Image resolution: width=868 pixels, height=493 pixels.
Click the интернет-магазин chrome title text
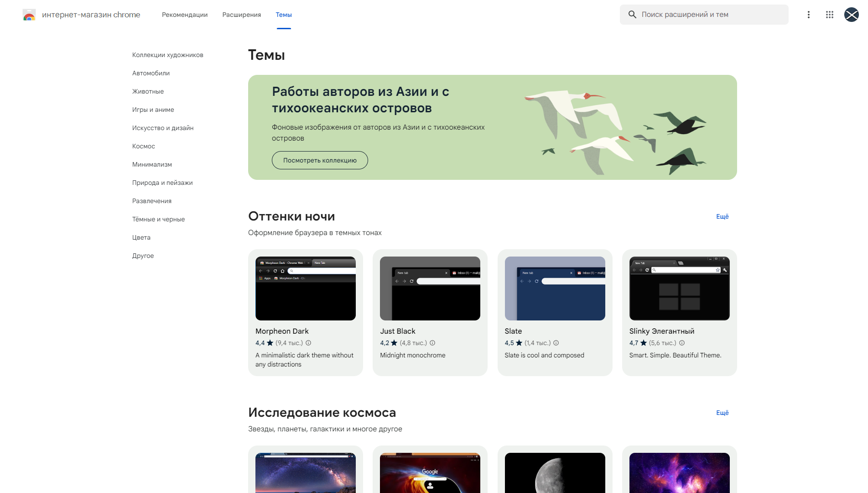pyautogui.click(x=91, y=15)
